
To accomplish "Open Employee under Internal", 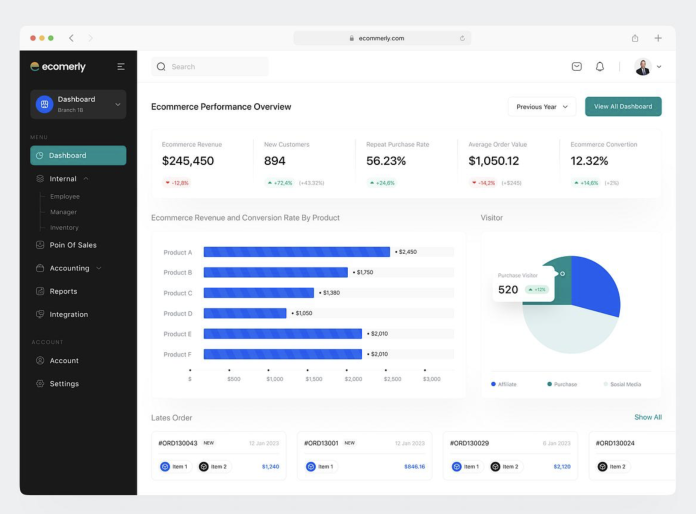I will pyautogui.click(x=65, y=196).
